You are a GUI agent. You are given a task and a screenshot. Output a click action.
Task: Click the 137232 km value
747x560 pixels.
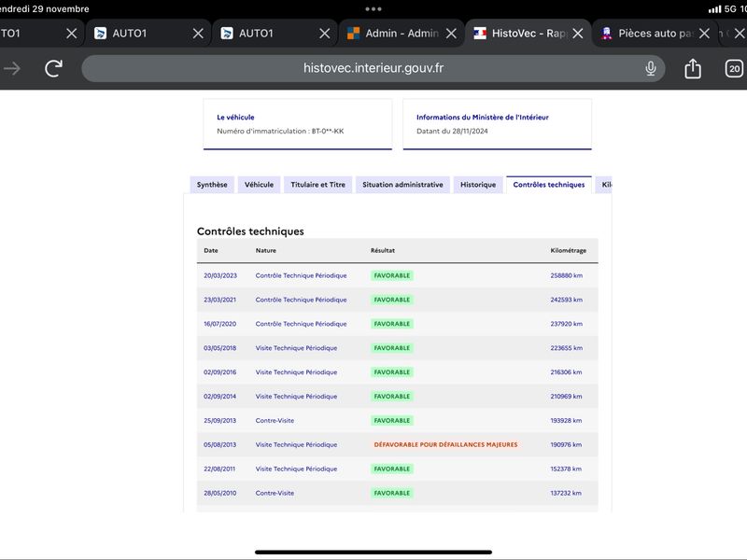(566, 494)
